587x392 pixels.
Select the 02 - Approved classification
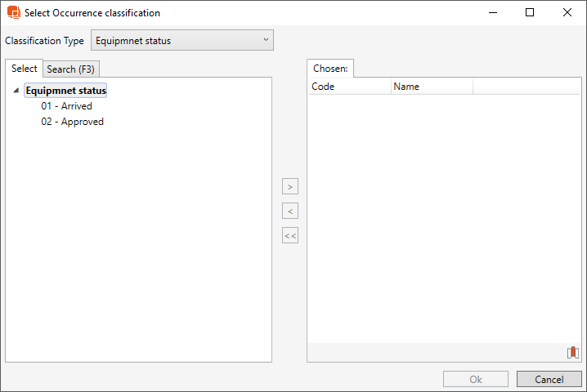(x=72, y=122)
